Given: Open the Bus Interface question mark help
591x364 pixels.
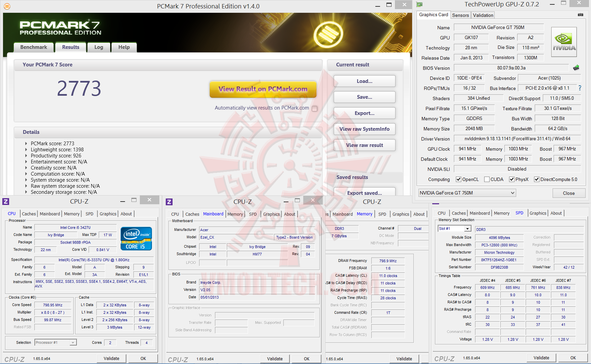Looking at the screenshot, I should click(580, 88).
